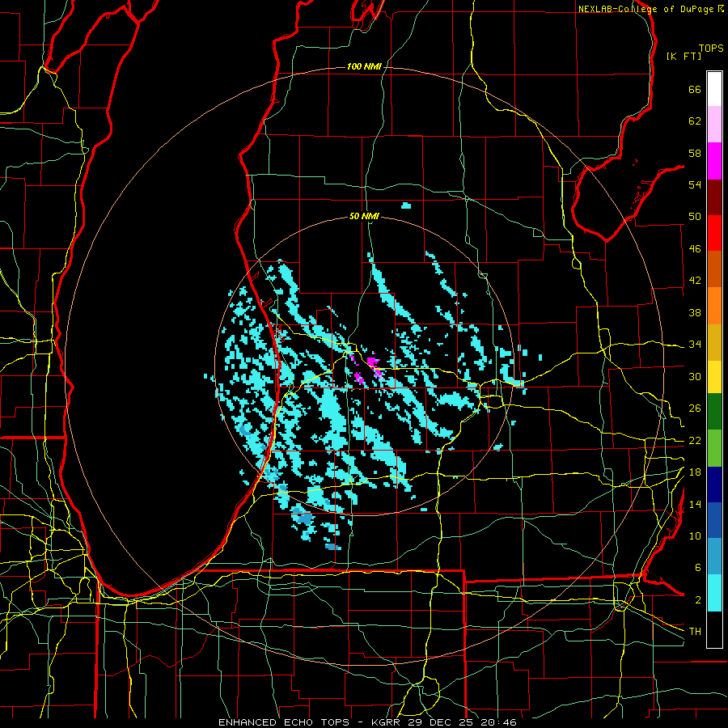Image resolution: width=728 pixels, height=728 pixels.
Task: Click the '46' legend value
Action: (695, 249)
